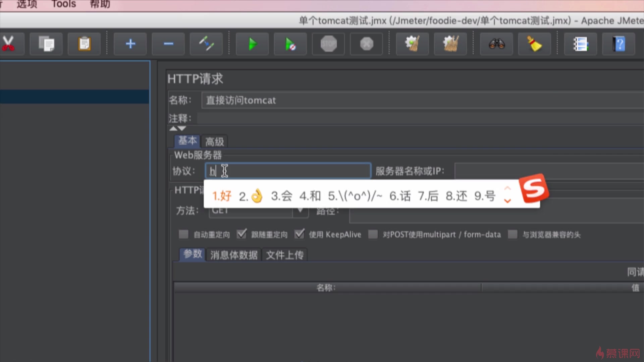
Task: Click the Copy toolbar icon
Action: [46, 44]
